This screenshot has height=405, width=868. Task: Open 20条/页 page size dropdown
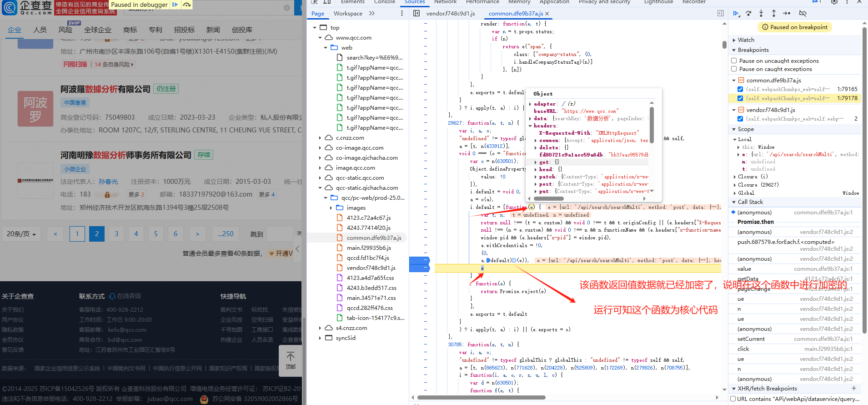21,234
